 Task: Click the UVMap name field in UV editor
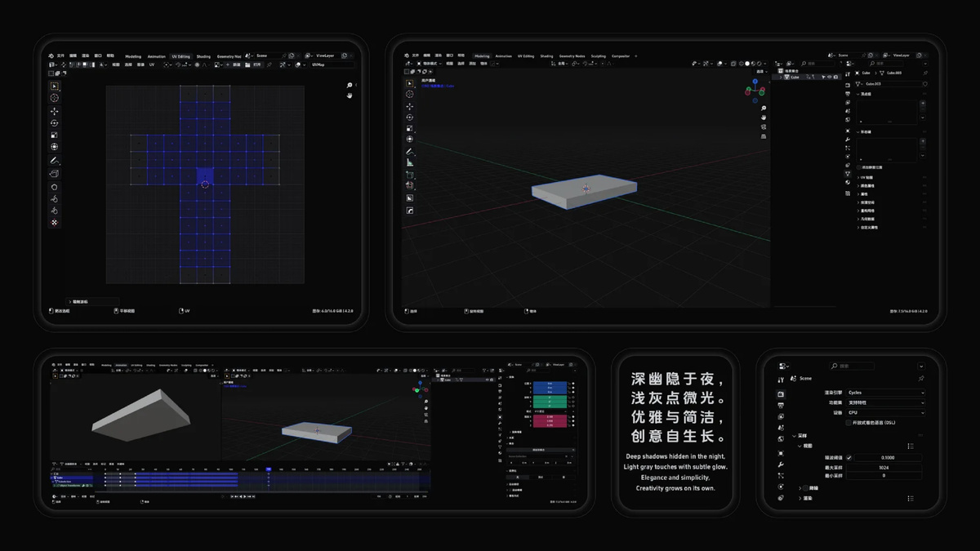(332, 64)
